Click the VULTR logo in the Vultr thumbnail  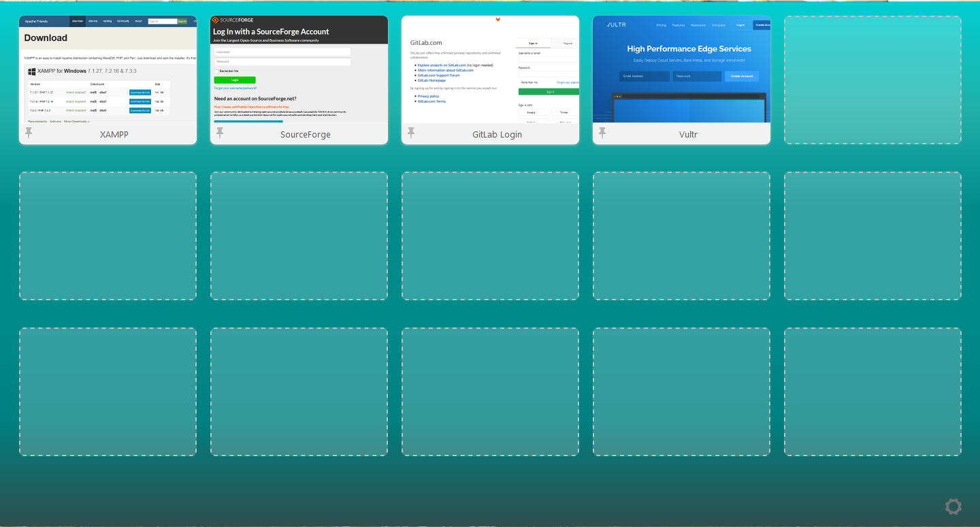[615, 25]
